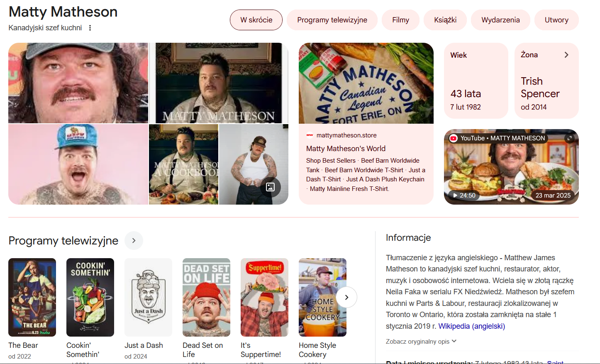Click the It's Suppertime! title text
The image size is (600, 364).
(x=261, y=350)
